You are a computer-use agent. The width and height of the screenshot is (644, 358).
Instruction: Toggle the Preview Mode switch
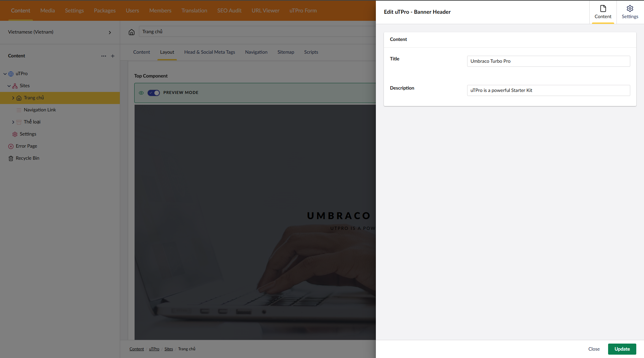point(154,93)
